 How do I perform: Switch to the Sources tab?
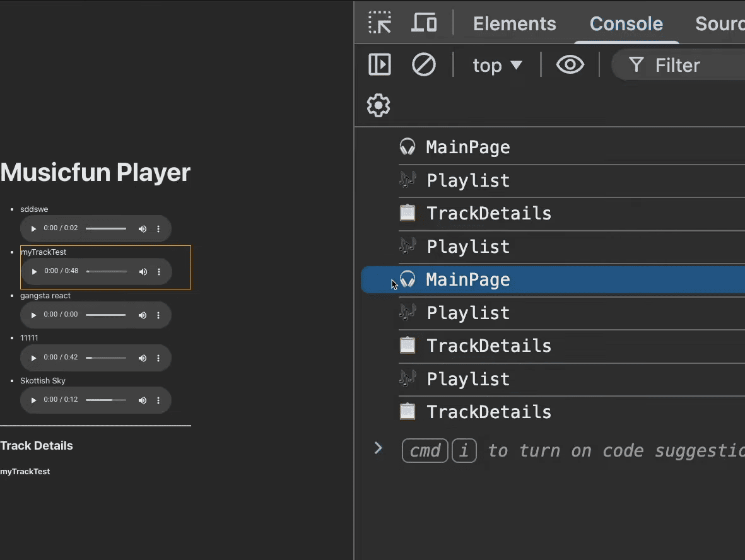719,24
